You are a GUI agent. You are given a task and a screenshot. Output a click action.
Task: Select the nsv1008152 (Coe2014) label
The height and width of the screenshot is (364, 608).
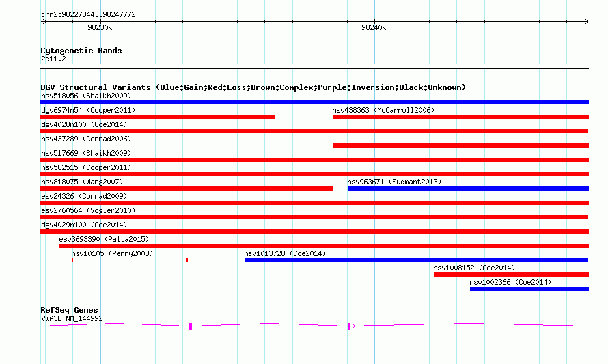pyautogui.click(x=474, y=268)
